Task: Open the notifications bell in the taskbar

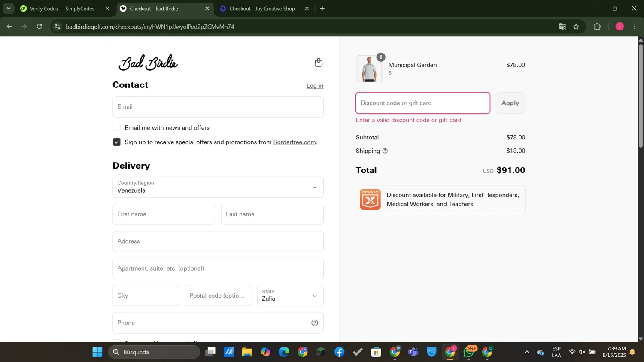Action: tap(632, 352)
